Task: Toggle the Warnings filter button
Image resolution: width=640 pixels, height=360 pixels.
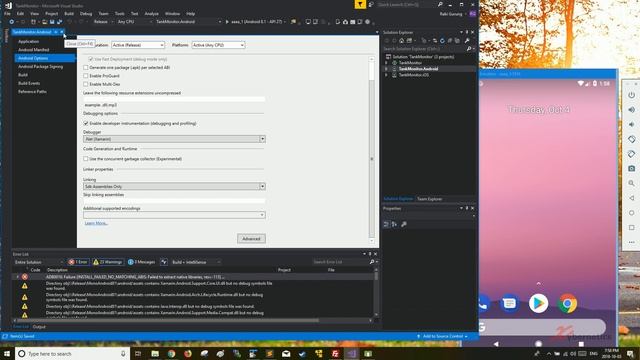Action: click(108, 262)
